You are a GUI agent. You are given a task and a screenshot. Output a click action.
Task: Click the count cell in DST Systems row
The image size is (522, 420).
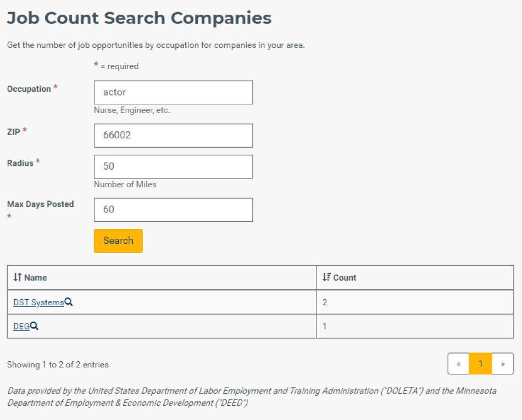415,302
